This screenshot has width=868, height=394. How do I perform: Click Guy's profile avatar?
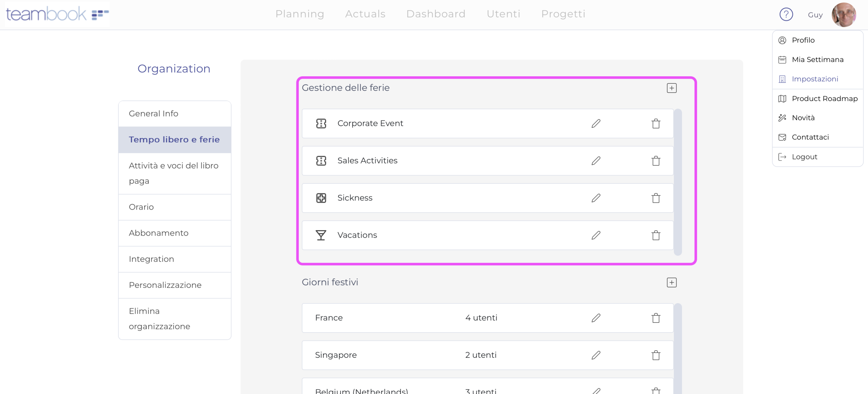[844, 15]
